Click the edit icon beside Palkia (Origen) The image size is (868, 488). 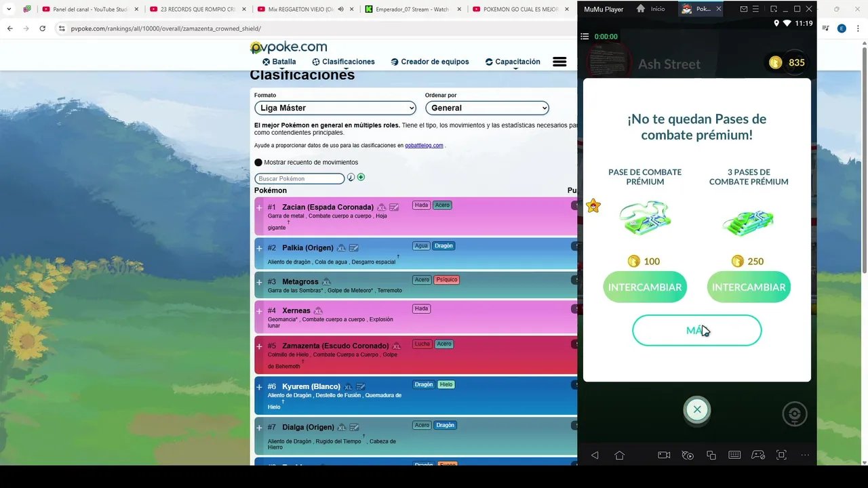pyautogui.click(x=353, y=248)
